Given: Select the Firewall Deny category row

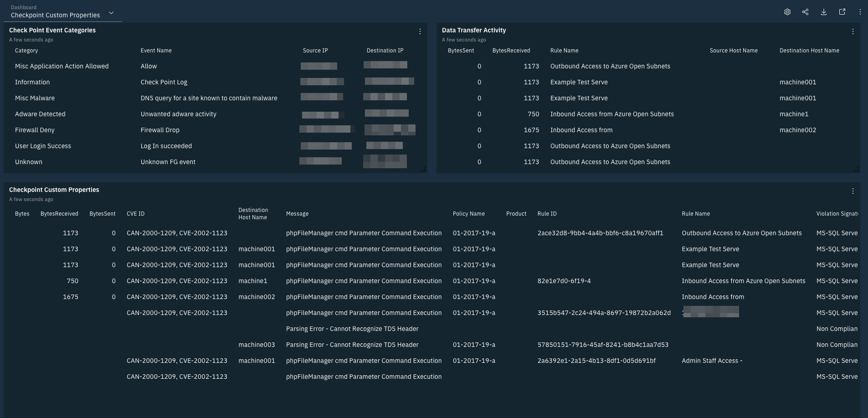Looking at the screenshot, I should pyautogui.click(x=35, y=130).
